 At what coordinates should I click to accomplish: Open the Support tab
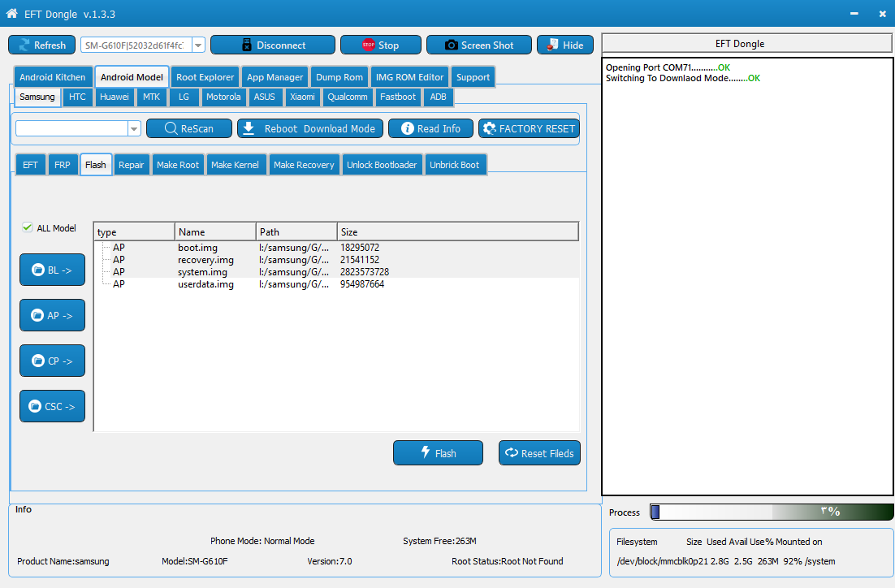[x=473, y=77]
